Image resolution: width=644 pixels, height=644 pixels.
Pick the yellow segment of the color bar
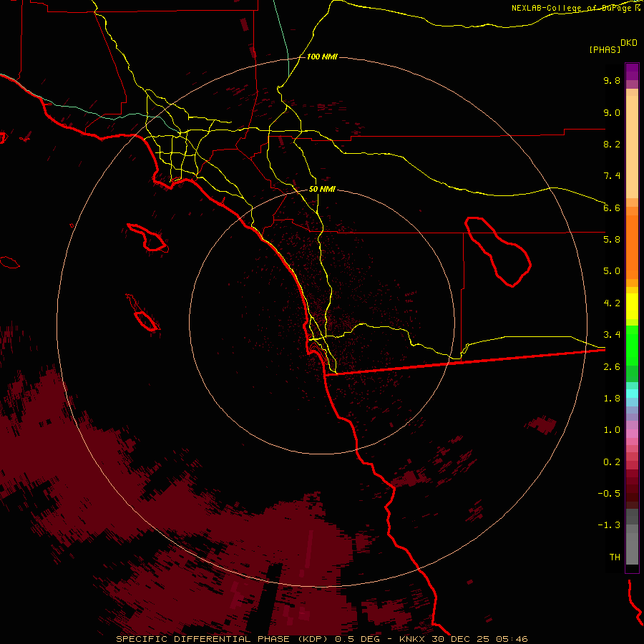coord(632,306)
